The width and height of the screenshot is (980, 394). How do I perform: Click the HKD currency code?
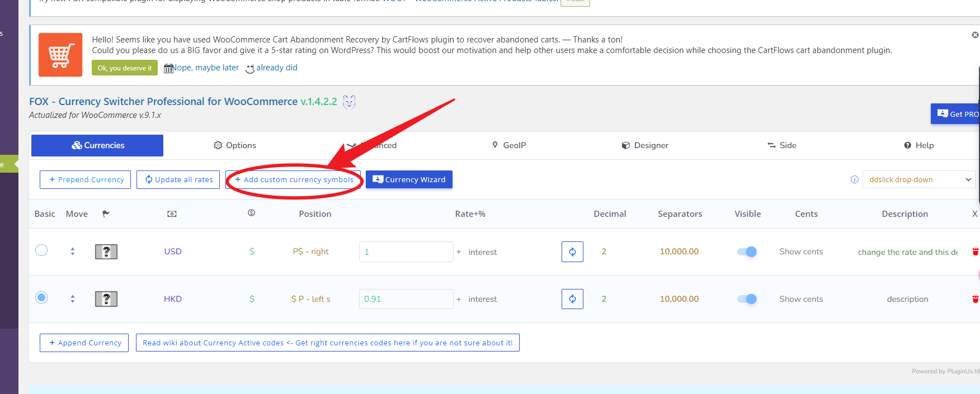(x=173, y=299)
